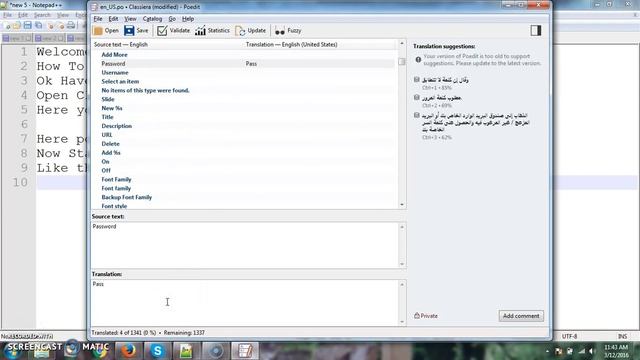This screenshot has height=360, width=640.
Task: Click inside the Source text box
Action: pos(245,245)
